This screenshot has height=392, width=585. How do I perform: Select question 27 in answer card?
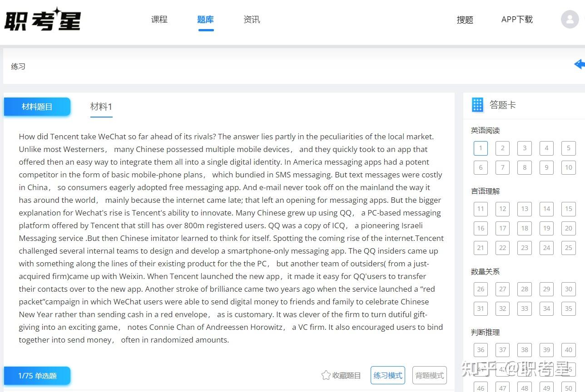point(503,289)
